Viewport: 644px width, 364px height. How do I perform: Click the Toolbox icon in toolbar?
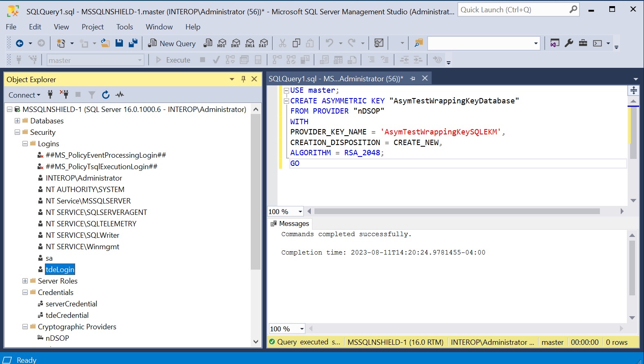pyautogui.click(x=583, y=43)
